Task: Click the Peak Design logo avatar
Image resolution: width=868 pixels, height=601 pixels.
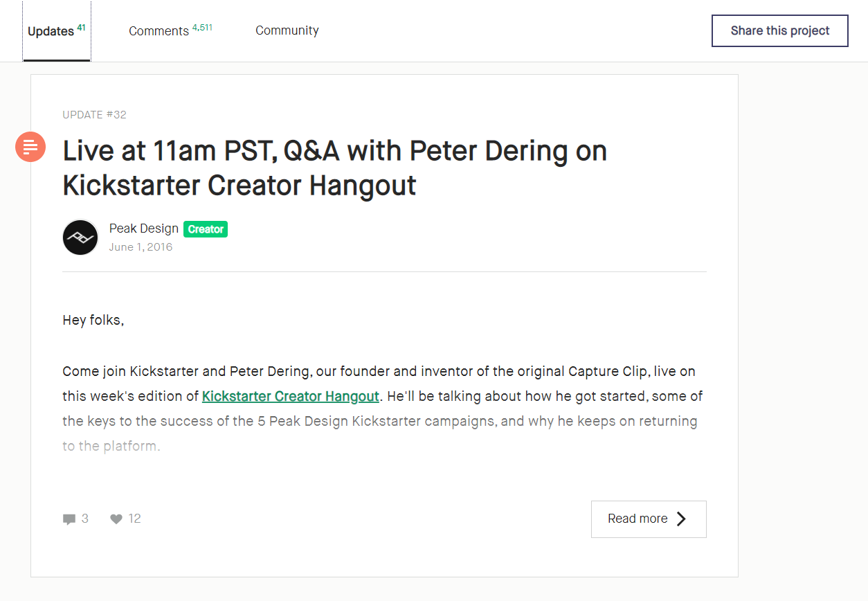Action: (80, 237)
